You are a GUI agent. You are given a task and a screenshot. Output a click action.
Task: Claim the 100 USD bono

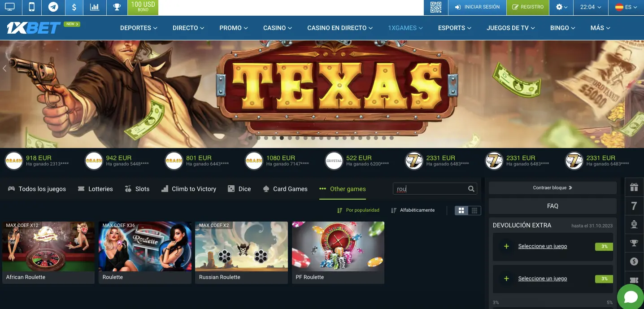pyautogui.click(x=143, y=7)
